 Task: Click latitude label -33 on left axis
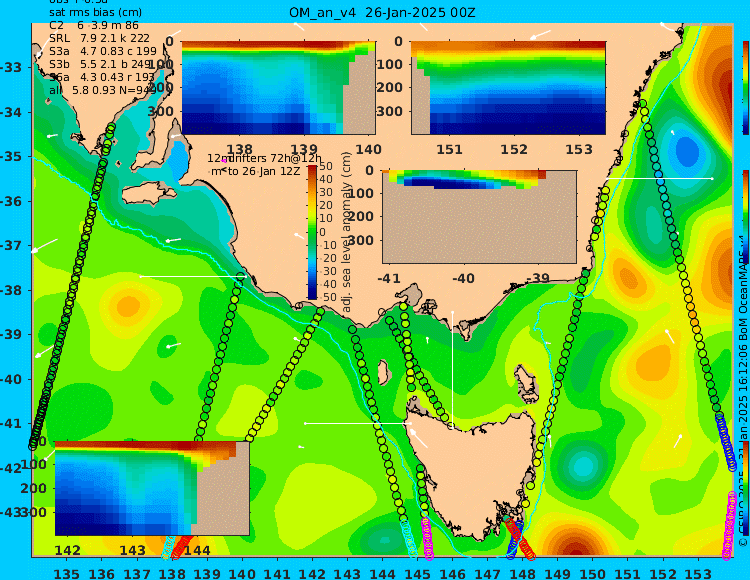point(11,67)
